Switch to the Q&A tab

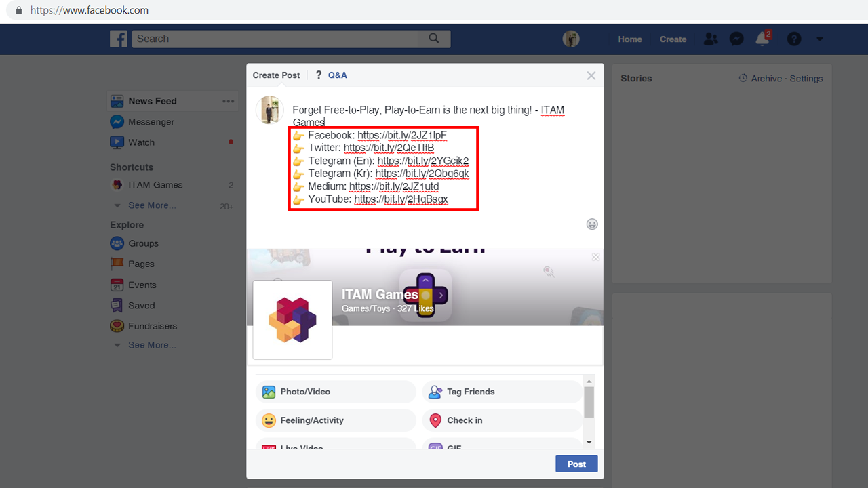[x=332, y=75]
